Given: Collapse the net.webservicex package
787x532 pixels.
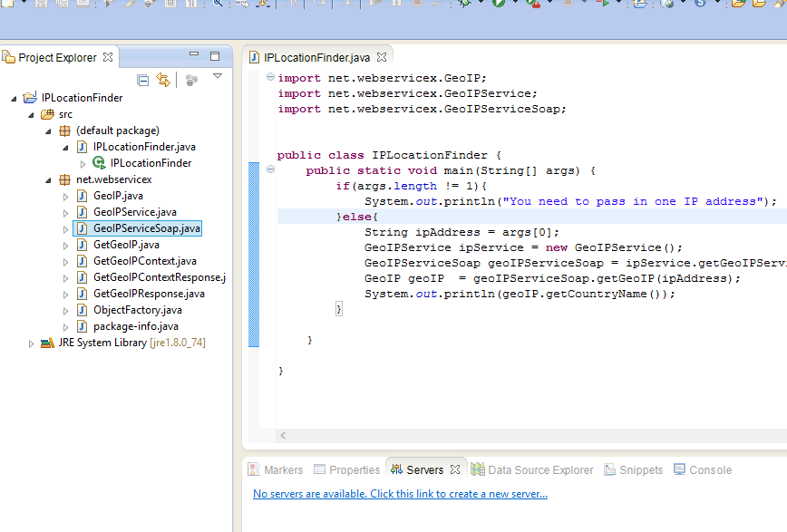Looking at the screenshot, I should pyautogui.click(x=49, y=179).
